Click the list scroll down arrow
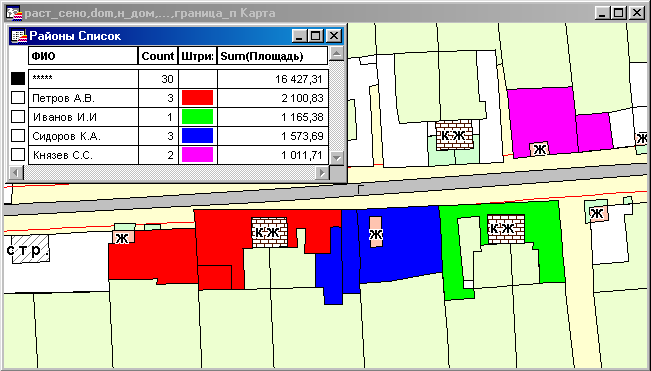The image size is (651, 371). point(337,158)
